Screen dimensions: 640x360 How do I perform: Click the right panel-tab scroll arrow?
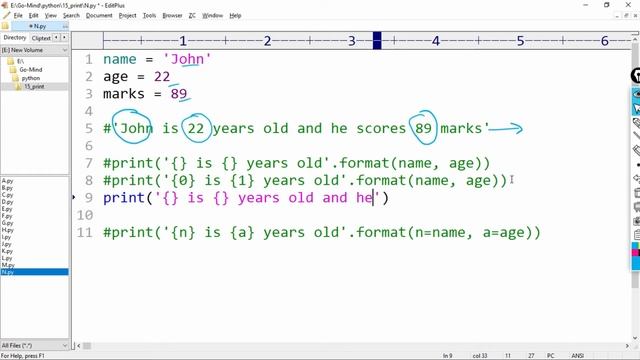64,38
